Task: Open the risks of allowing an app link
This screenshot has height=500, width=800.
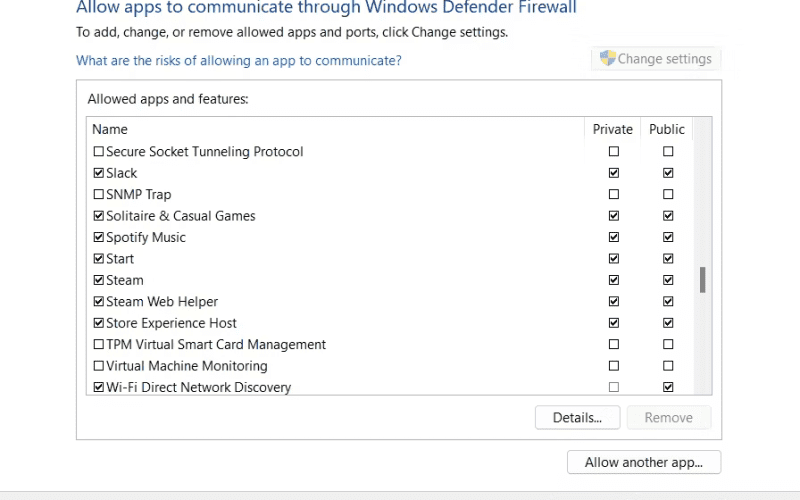Action: click(239, 60)
